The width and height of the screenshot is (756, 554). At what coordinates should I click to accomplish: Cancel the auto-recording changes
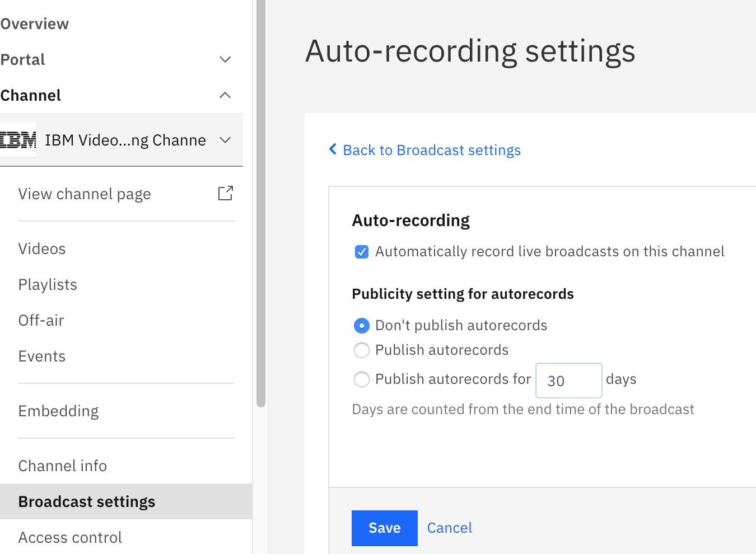point(450,528)
